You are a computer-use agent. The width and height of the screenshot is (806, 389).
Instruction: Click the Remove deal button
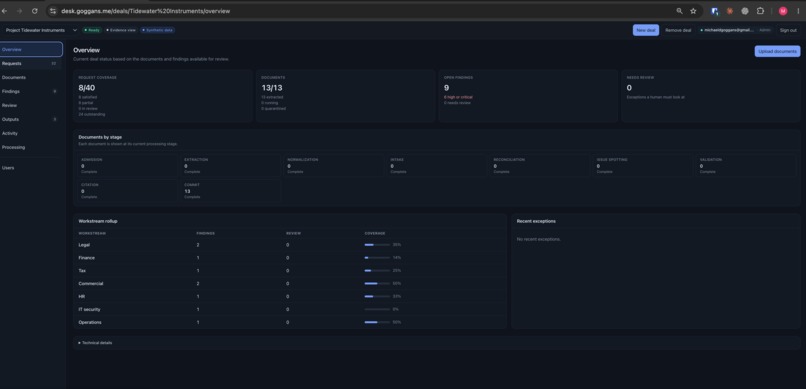pos(678,30)
